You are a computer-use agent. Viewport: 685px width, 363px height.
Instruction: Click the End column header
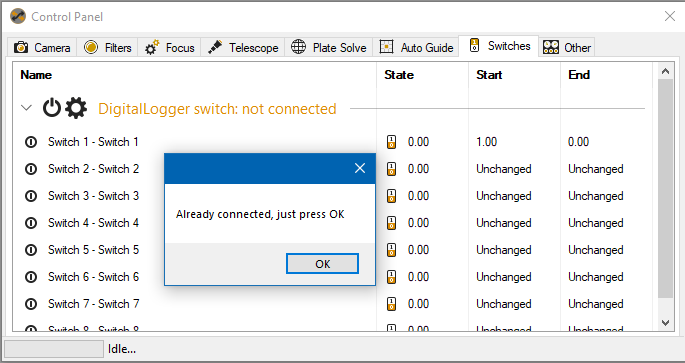(579, 75)
